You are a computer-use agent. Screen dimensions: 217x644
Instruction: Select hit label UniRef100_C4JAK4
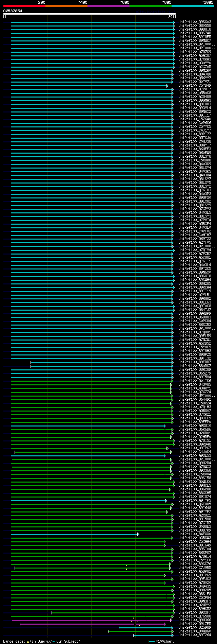pyautogui.click(x=195, y=452)
